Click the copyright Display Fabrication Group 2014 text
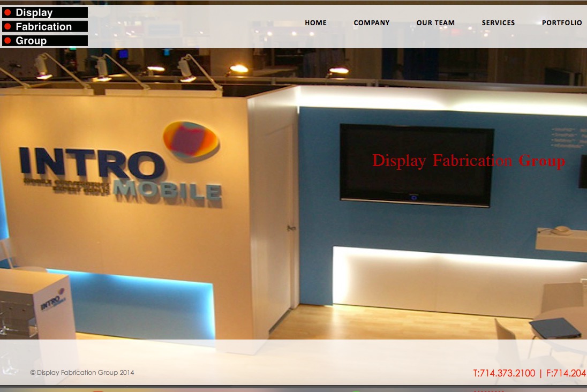The height and width of the screenshot is (392, 587). pos(82,373)
